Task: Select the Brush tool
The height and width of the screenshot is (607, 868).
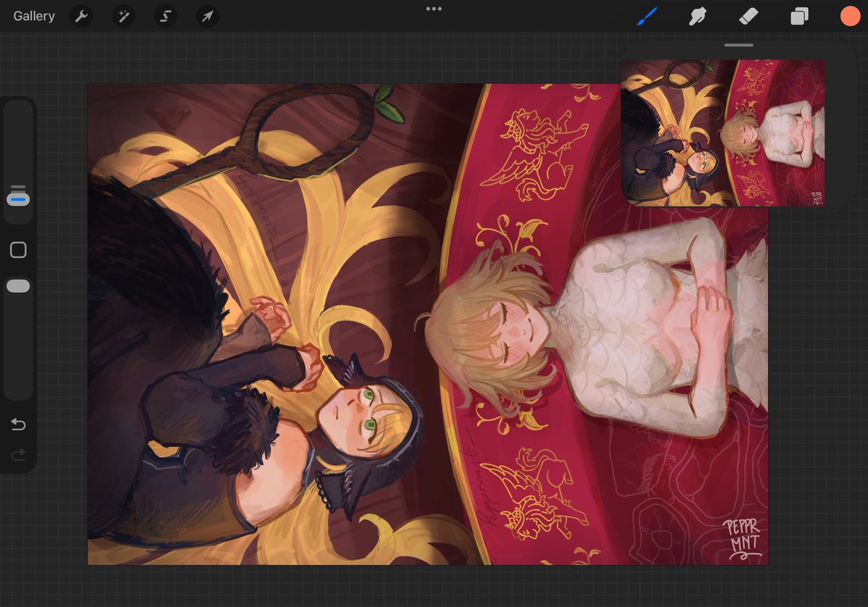Action: (647, 16)
